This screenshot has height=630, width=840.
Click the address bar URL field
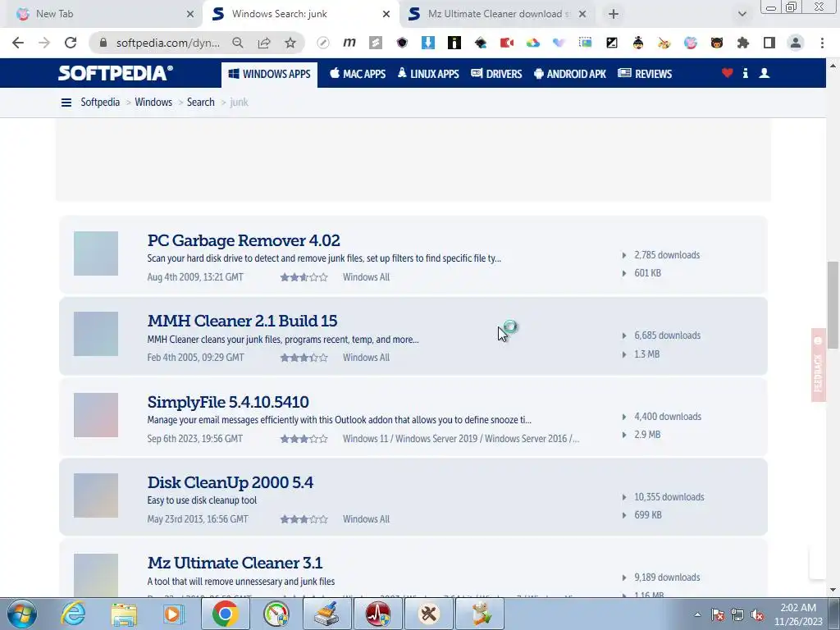(x=167, y=43)
